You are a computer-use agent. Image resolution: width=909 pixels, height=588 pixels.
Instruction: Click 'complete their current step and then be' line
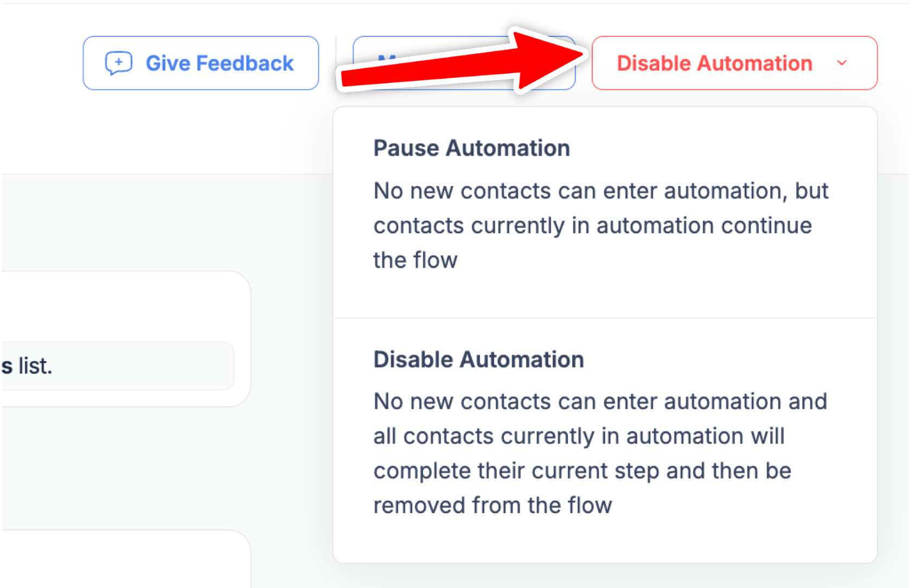pos(582,471)
